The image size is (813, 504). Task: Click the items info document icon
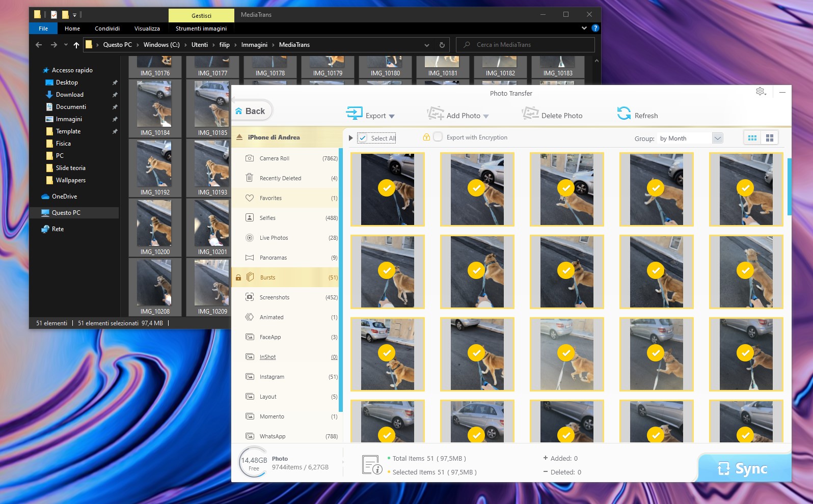click(x=372, y=465)
